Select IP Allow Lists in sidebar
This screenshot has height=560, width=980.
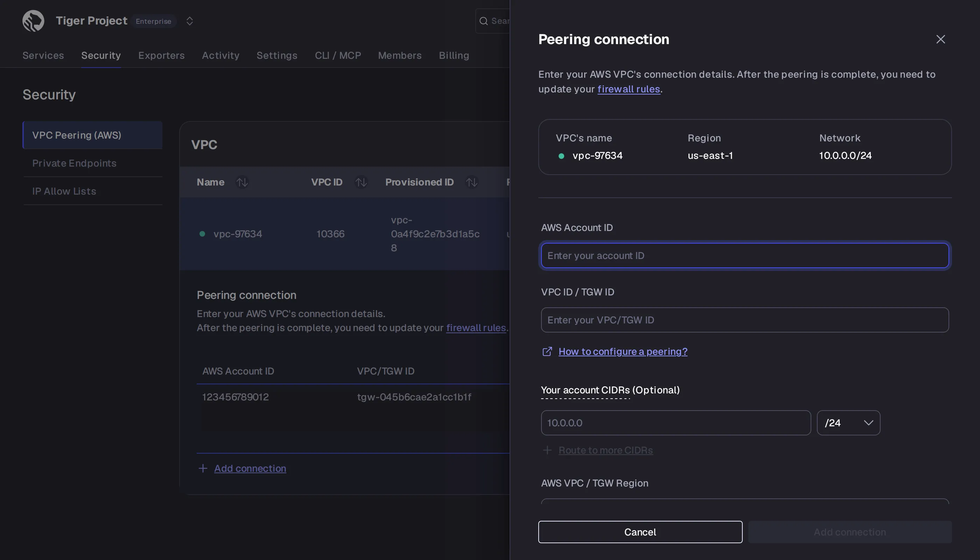pyautogui.click(x=92, y=191)
